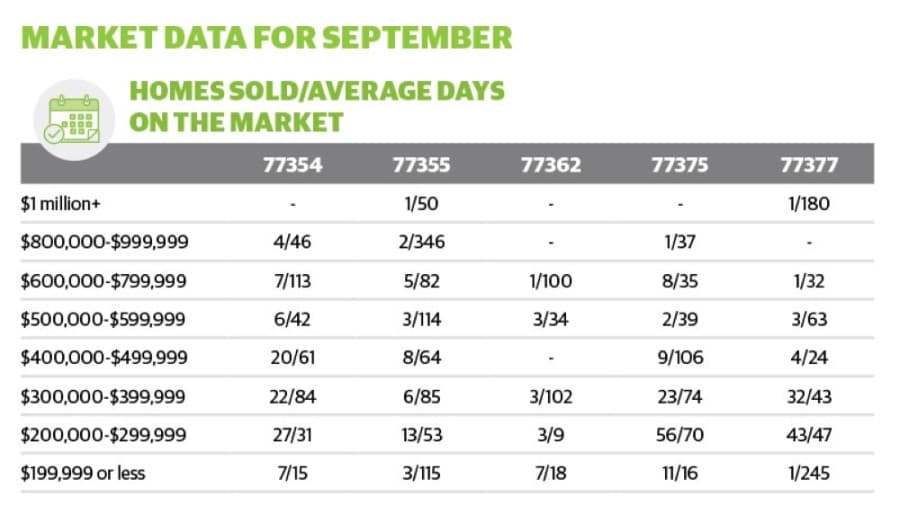Select the 1/245 cell under 77377
900x522 pixels.
click(809, 473)
